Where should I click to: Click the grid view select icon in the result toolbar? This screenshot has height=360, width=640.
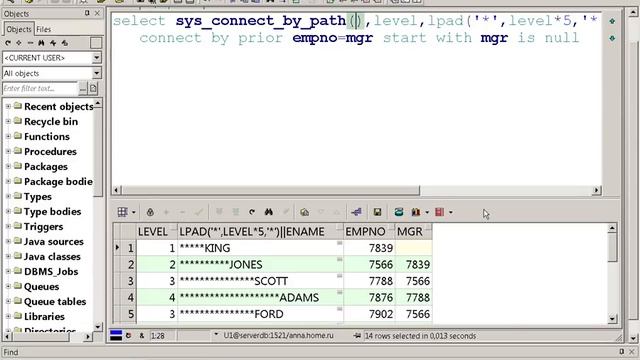(122, 212)
